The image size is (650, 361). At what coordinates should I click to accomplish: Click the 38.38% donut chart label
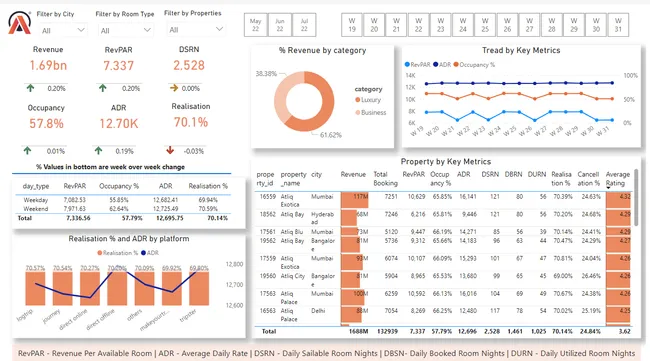tap(266, 74)
